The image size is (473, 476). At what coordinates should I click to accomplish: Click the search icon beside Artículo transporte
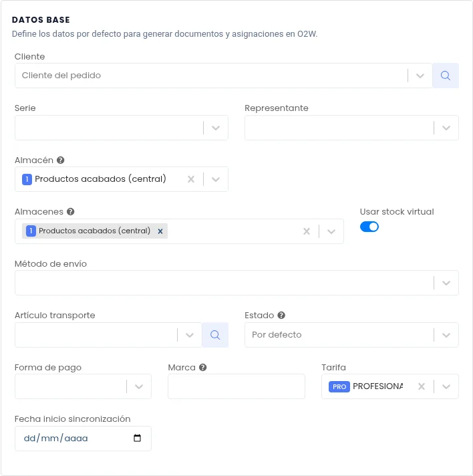pos(215,335)
